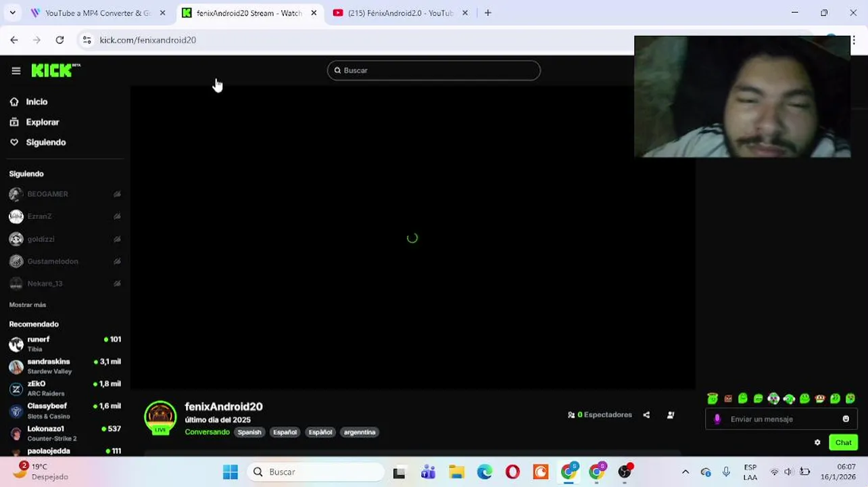Open Explorar in the sidebar
Screen dimensions: 868x487
pyautogui.click(x=43, y=122)
